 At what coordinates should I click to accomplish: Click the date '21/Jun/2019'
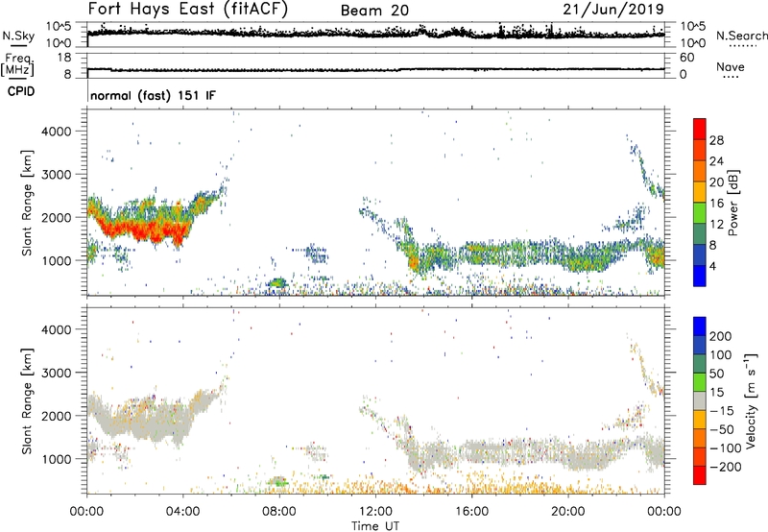tap(613, 10)
